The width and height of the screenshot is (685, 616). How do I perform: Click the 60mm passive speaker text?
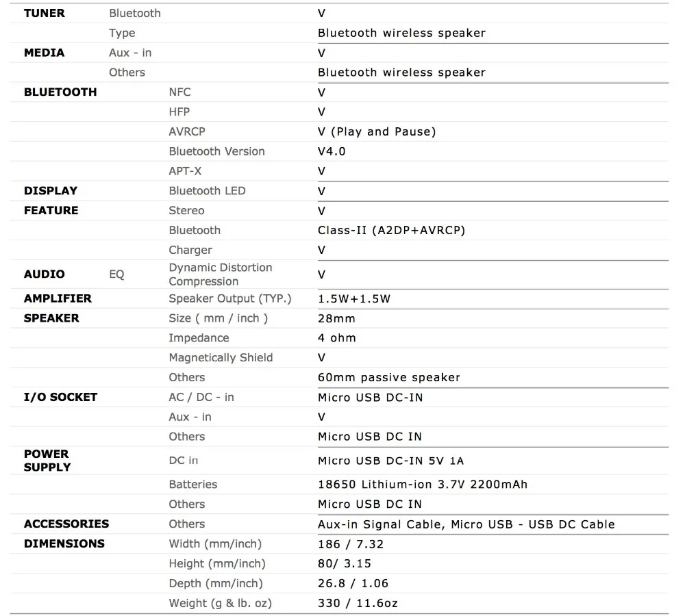[389, 378]
